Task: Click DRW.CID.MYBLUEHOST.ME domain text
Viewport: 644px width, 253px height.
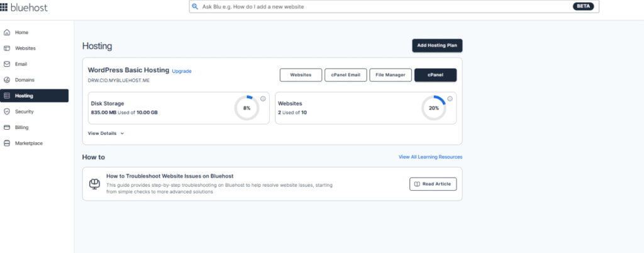Action: (x=119, y=81)
